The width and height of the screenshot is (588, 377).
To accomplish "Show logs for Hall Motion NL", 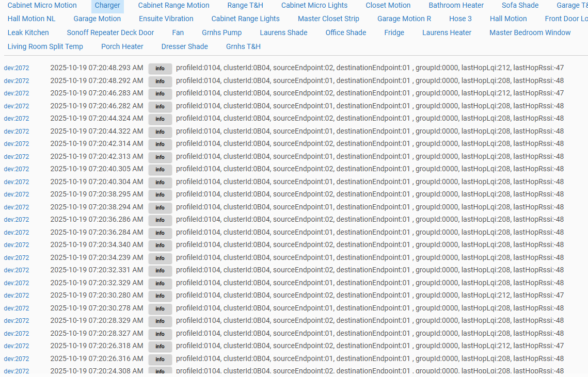I will 31,19.
